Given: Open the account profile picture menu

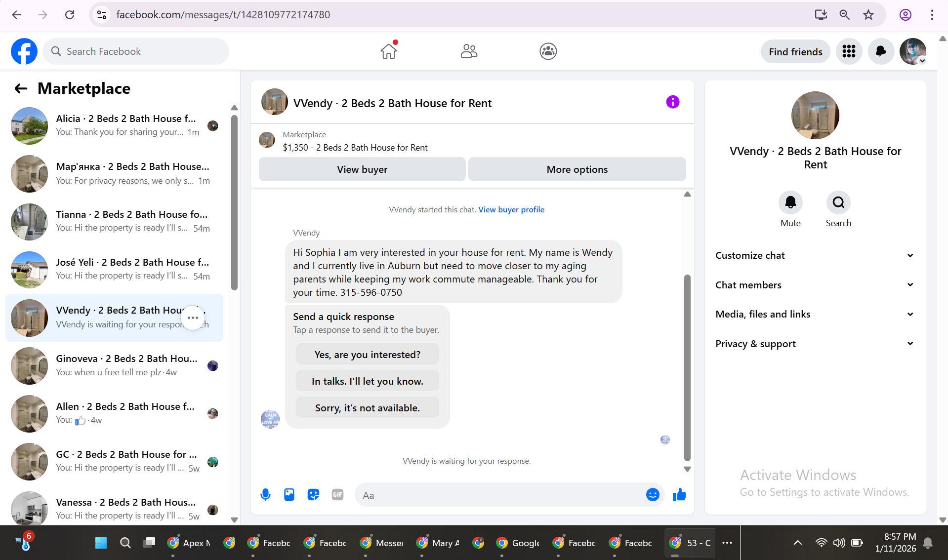Looking at the screenshot, I should click(x=913, y=51).
